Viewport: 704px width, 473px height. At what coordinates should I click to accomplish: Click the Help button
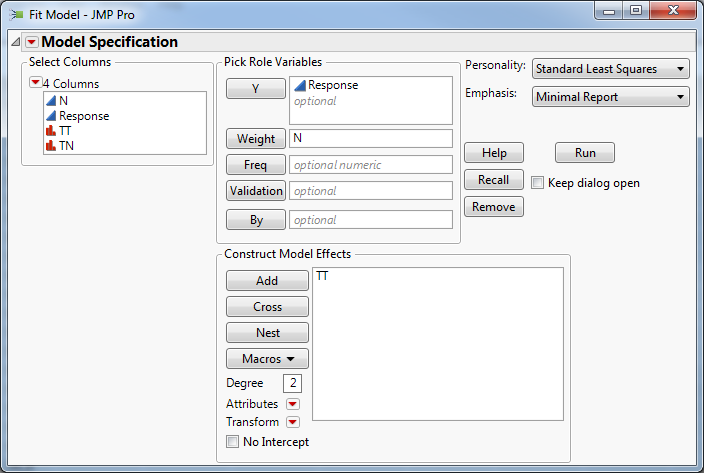494,153
